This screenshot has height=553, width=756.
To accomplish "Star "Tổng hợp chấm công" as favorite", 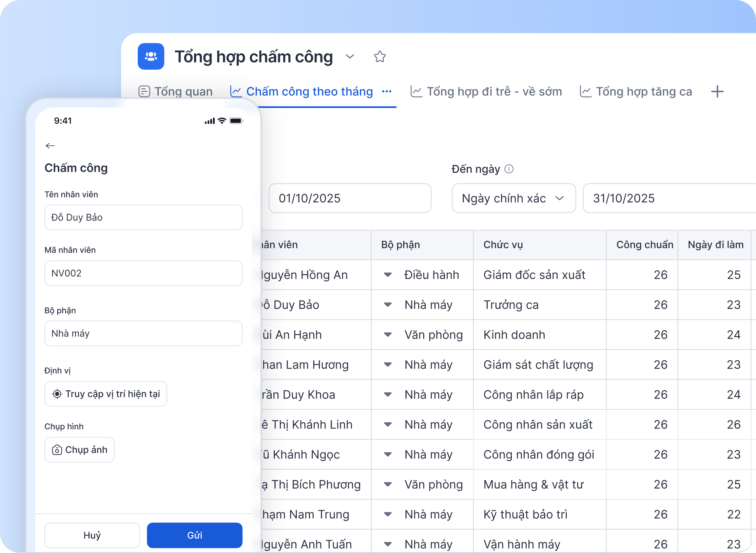I will point(380,57).
